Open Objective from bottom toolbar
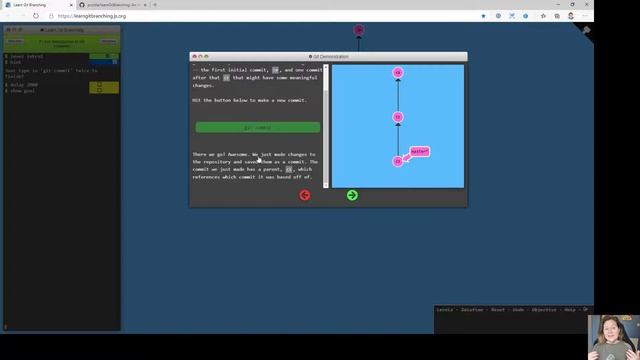640x360 pixels. (544, 310)
